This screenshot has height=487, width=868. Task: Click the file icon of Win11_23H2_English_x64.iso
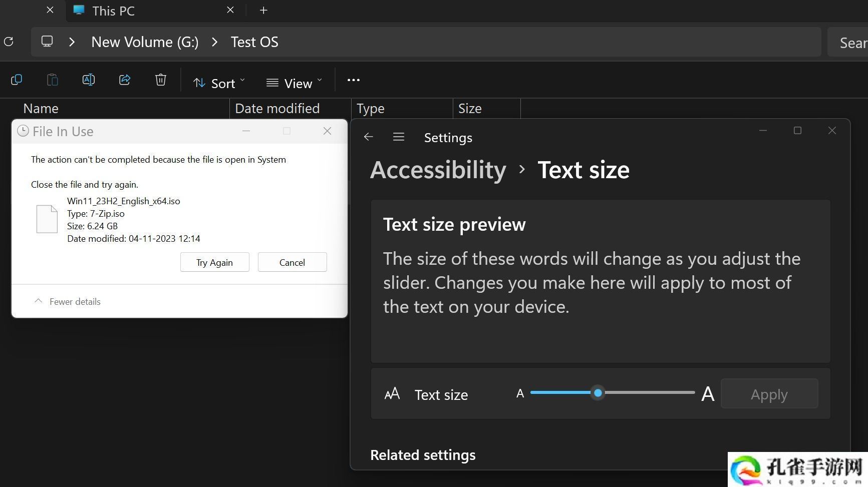click(x=47, y=219)
